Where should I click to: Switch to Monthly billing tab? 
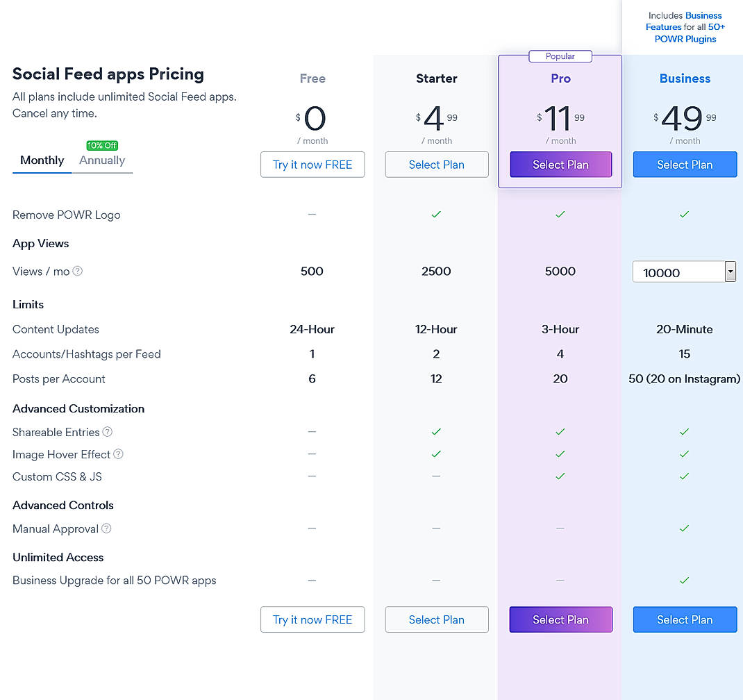[x=42, y=160]
